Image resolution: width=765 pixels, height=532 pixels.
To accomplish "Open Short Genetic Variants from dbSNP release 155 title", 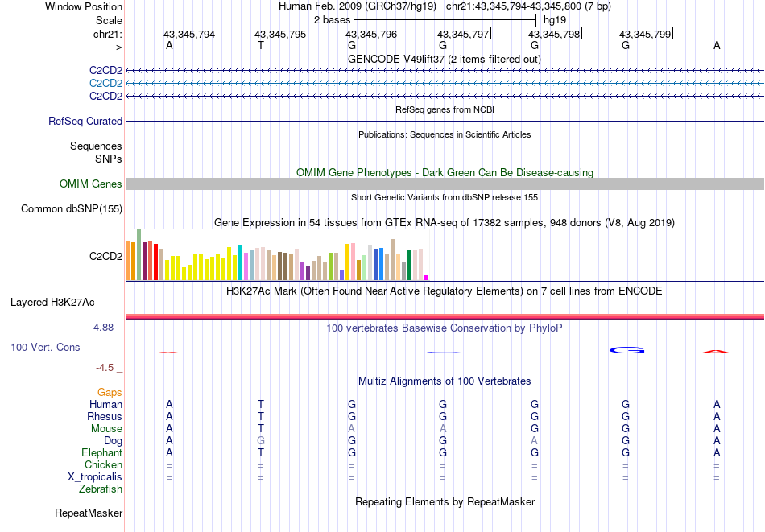I will (x=445, y=197).
